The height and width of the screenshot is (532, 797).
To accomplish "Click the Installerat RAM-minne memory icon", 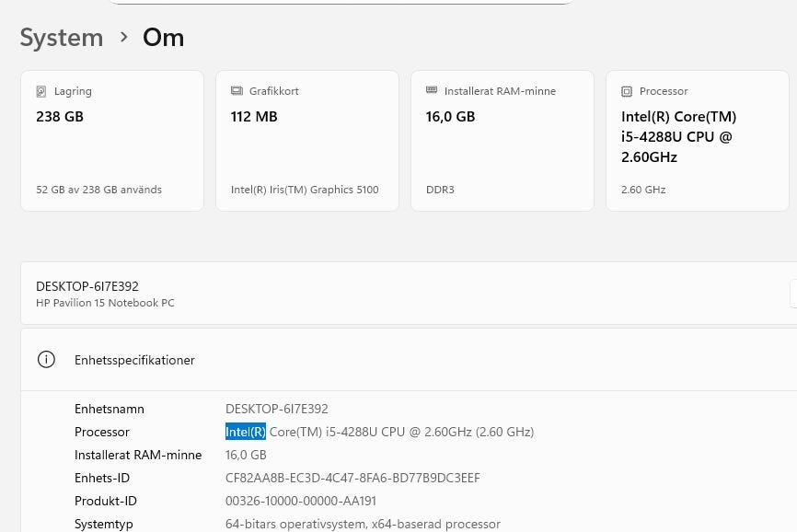I will pyautogui.click(x=431, y=91).
